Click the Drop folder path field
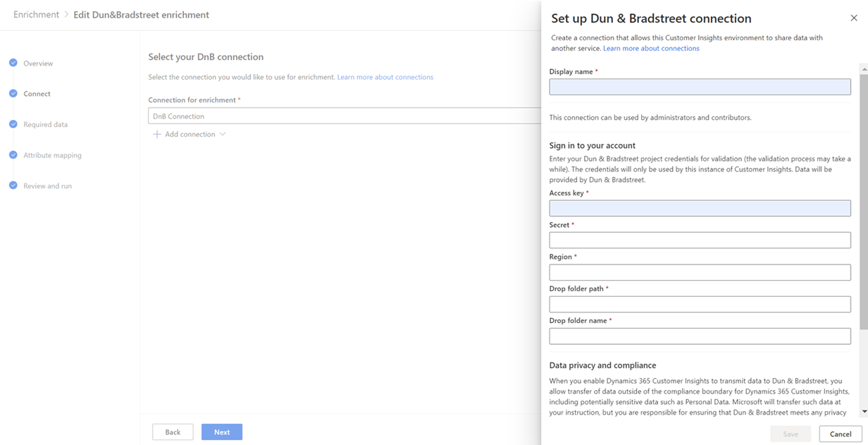Viewport: 868px width, 445px height. [x=700, y=304]
